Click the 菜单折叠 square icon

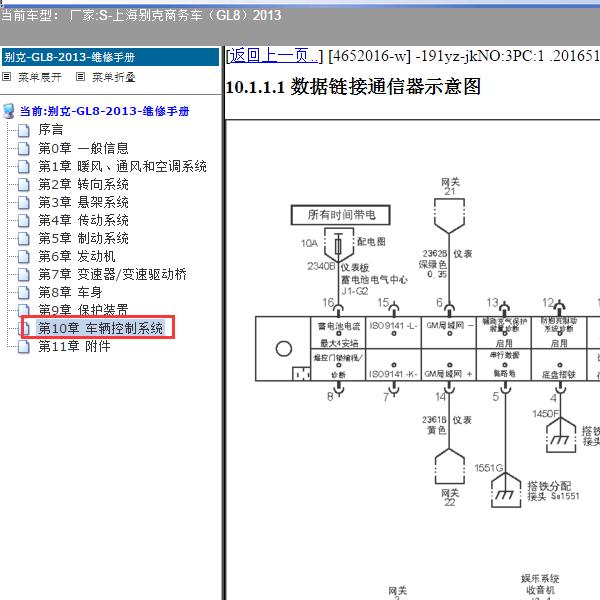(x=80, y=77)
